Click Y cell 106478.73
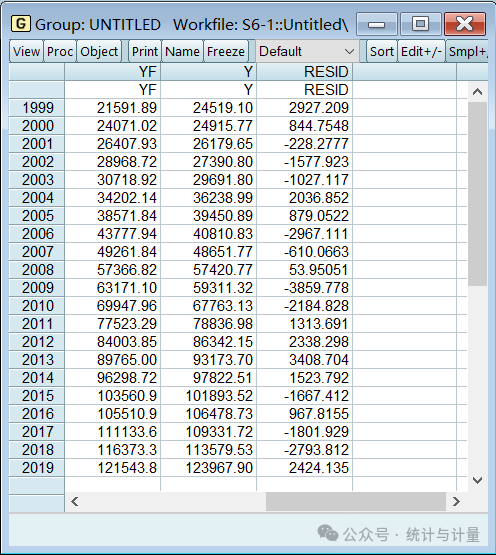 tap(209, 414)
